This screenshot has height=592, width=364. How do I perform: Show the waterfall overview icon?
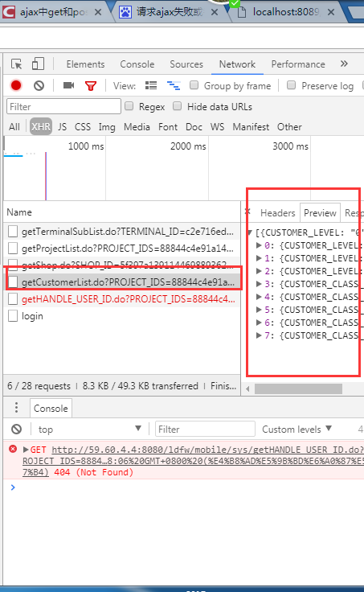[174, 86]
